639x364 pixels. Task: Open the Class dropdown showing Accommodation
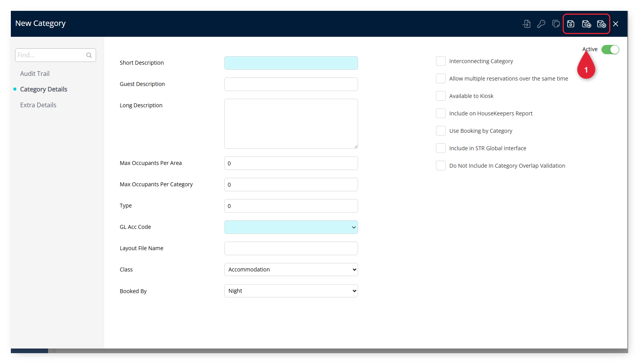click(291, 270)
